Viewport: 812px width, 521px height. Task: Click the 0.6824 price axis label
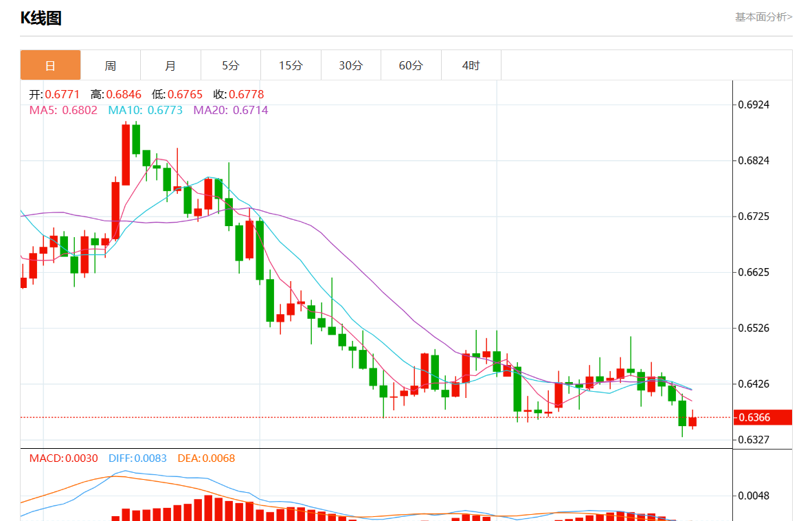(x=754, y=161)
